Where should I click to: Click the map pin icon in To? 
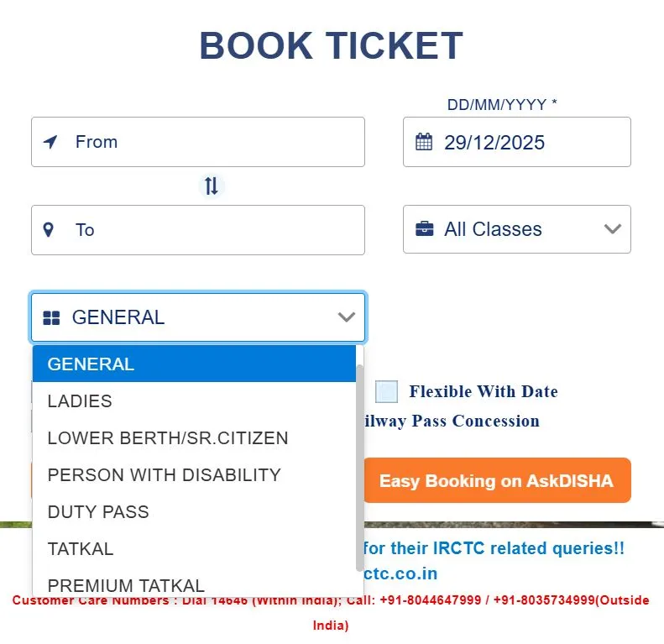pos(49,229)
